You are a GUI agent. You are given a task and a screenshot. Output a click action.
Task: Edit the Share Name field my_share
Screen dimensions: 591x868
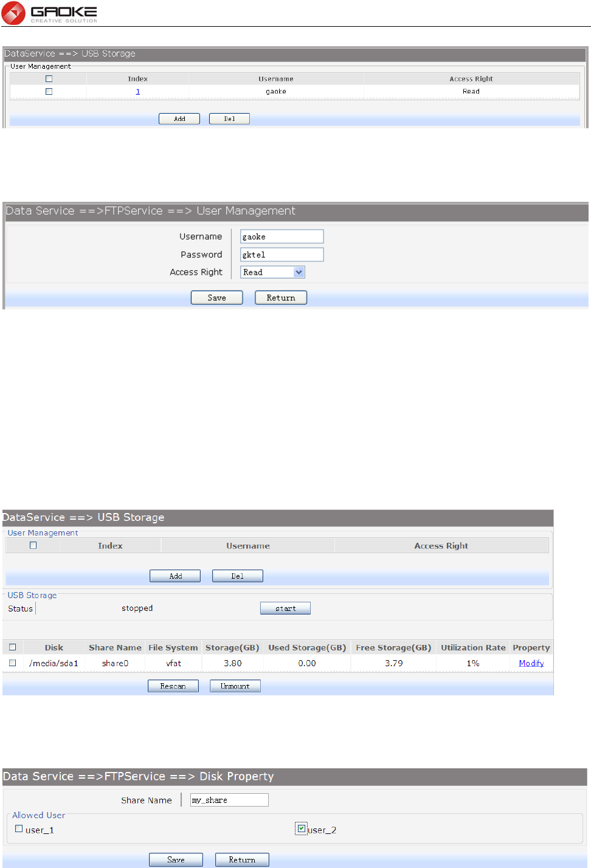(x=229, y=800)
